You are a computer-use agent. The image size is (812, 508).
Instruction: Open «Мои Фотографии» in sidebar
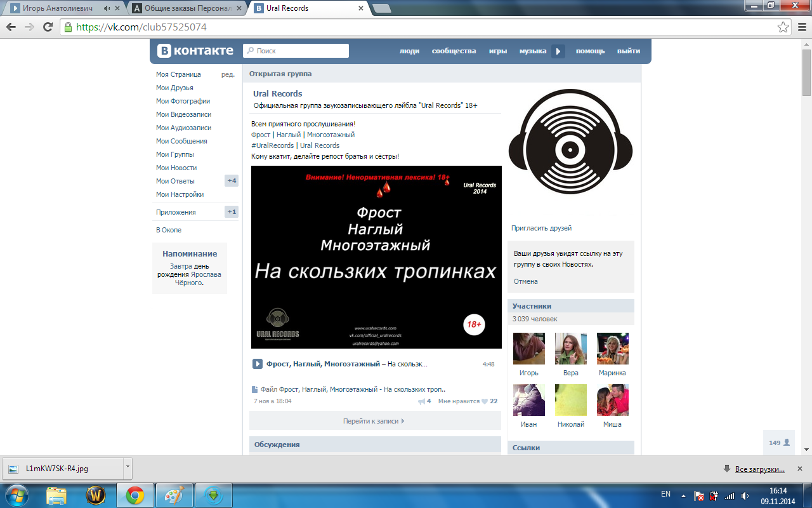click(183, 101)
